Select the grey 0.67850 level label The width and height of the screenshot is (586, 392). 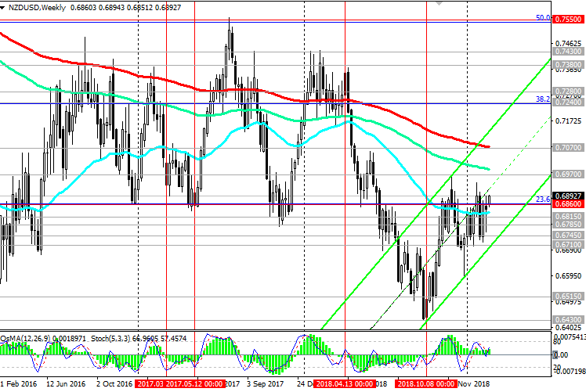point(568,225)
